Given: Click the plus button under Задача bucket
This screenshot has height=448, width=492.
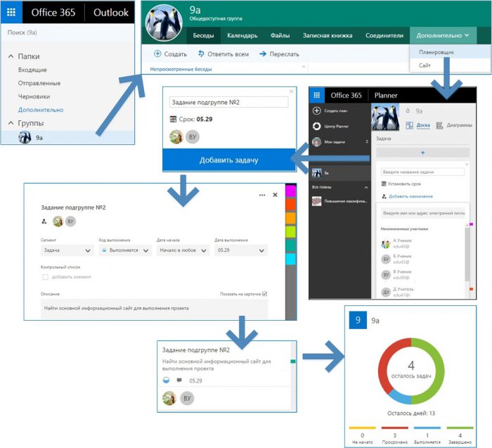Looking at the screenshot, I should 422,153.
